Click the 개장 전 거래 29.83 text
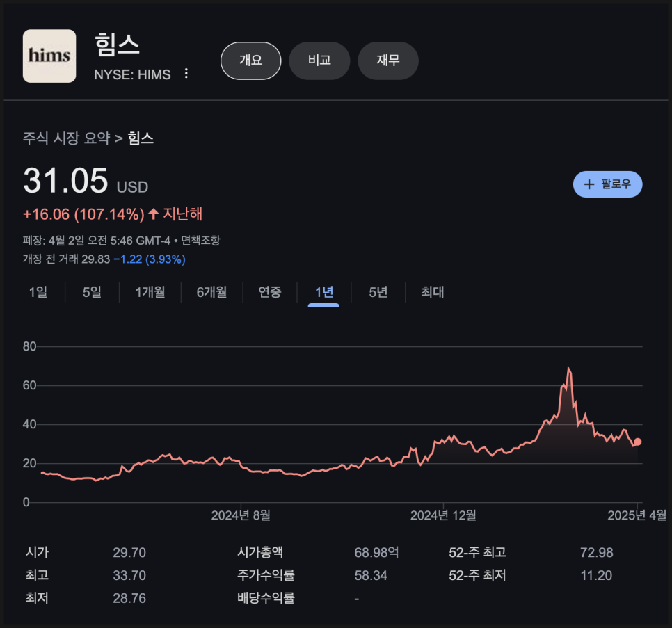 click(66, 259)
